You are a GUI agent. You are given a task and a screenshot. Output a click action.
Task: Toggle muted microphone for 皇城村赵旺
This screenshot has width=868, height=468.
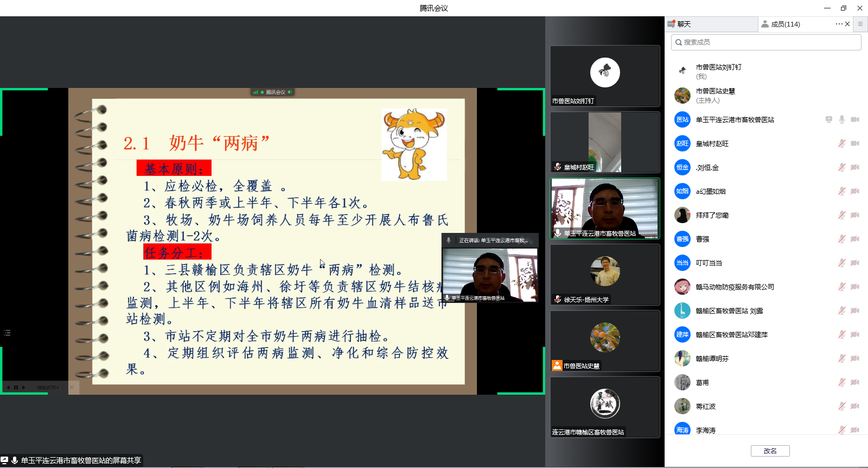point(841,143)
